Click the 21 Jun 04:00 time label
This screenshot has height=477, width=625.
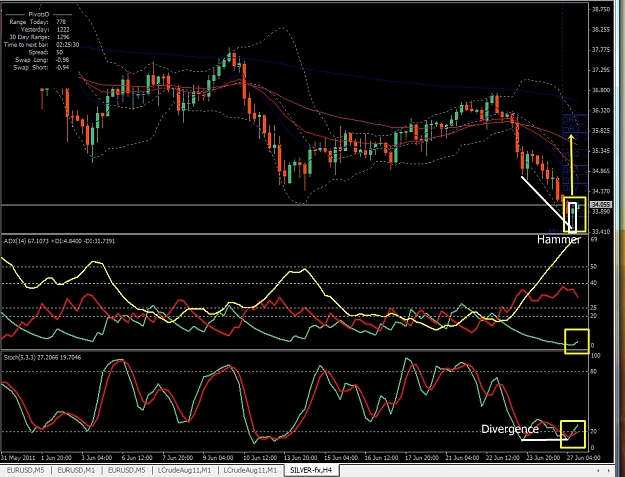coord(462,457)
